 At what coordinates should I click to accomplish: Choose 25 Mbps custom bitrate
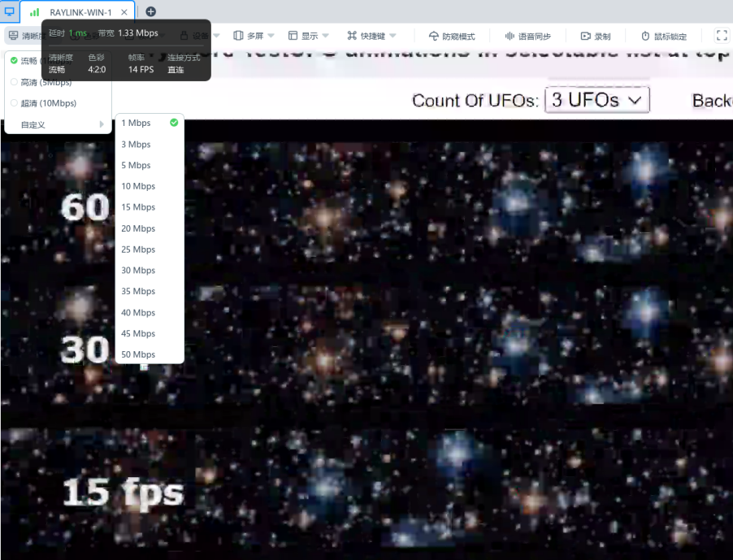pyautogui.click(x=150, y=250)
